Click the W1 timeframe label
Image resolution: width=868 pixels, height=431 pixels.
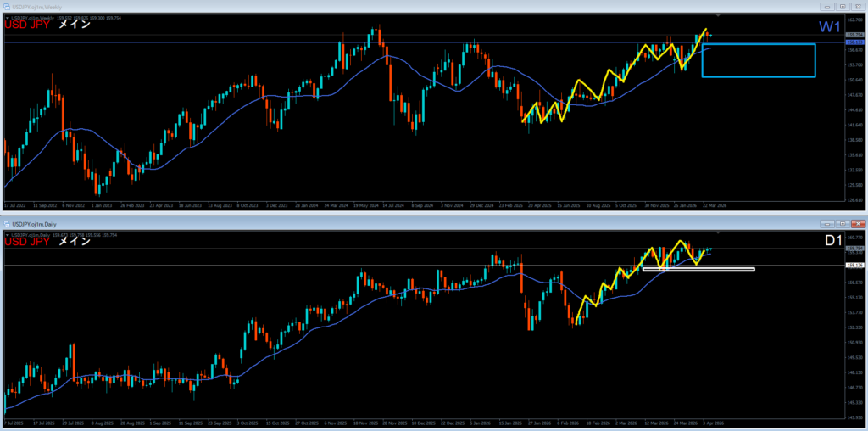(x=832, y=26)
